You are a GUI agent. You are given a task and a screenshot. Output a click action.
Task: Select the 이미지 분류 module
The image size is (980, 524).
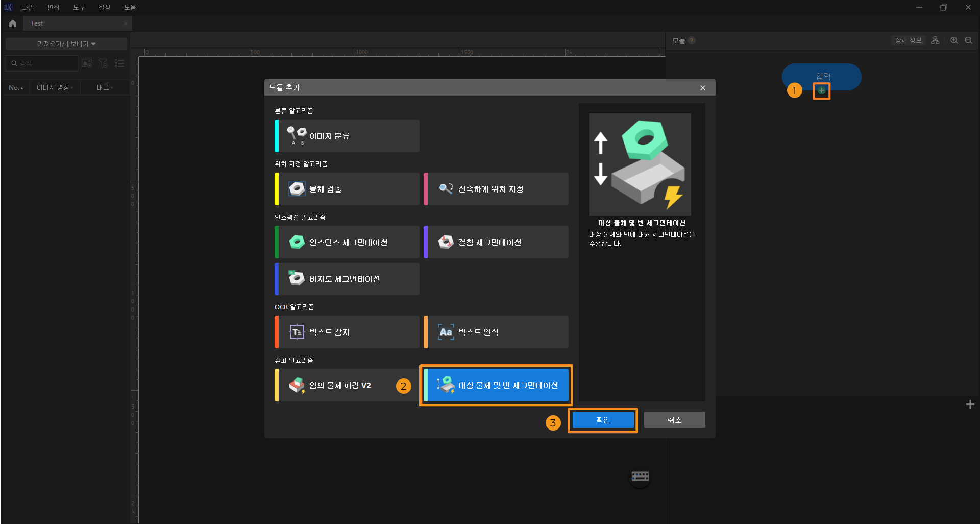347,136
